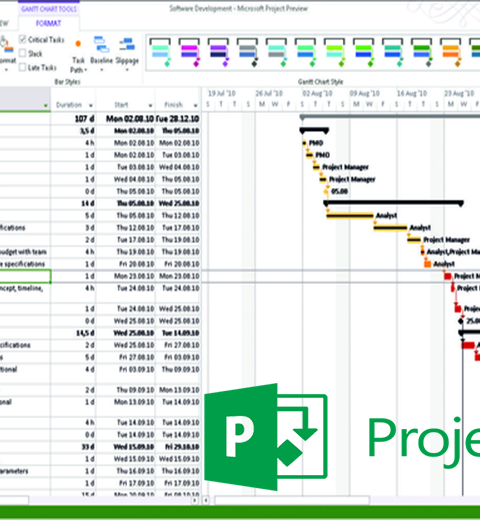480x520 pixels.
Task: Select the gray and blue Gantt chart style
Action: tap(247, 52)
